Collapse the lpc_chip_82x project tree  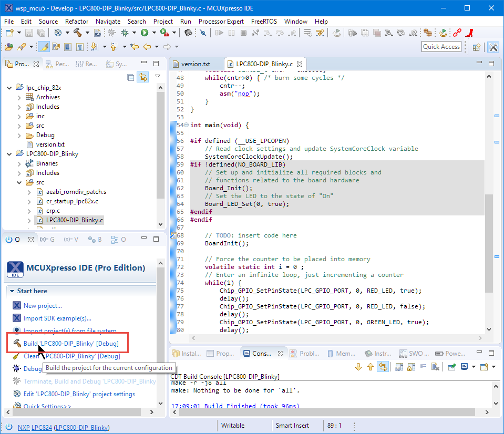tap(9, 88)
